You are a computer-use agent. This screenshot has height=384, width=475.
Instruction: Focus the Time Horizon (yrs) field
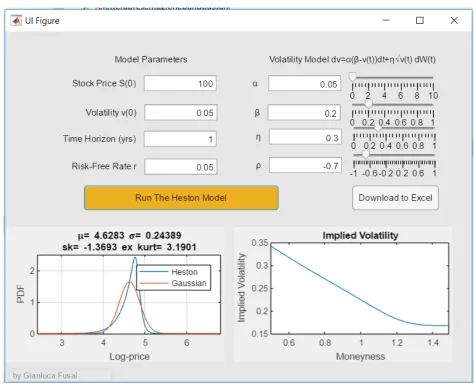[x=180, y=139]
